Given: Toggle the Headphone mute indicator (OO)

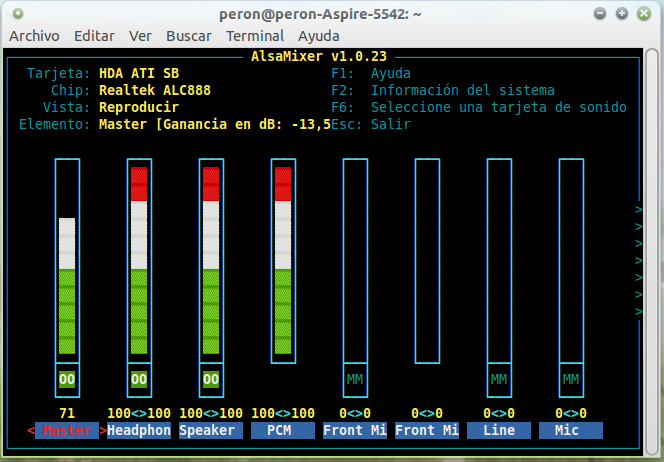Looking at the screenshot, I should (x=139, y=379).
